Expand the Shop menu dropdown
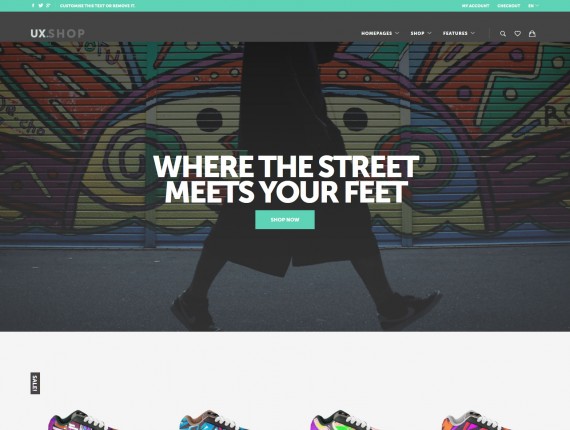570x430 pixels. tap(421, 33)
